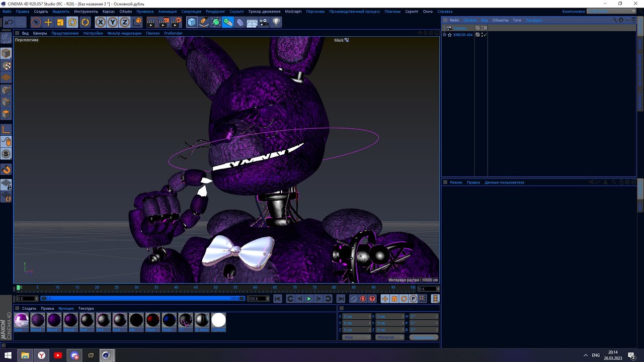Open the Deformer bend icon
Viewport: 644px width, 362px height.
[x=240, y=22]
